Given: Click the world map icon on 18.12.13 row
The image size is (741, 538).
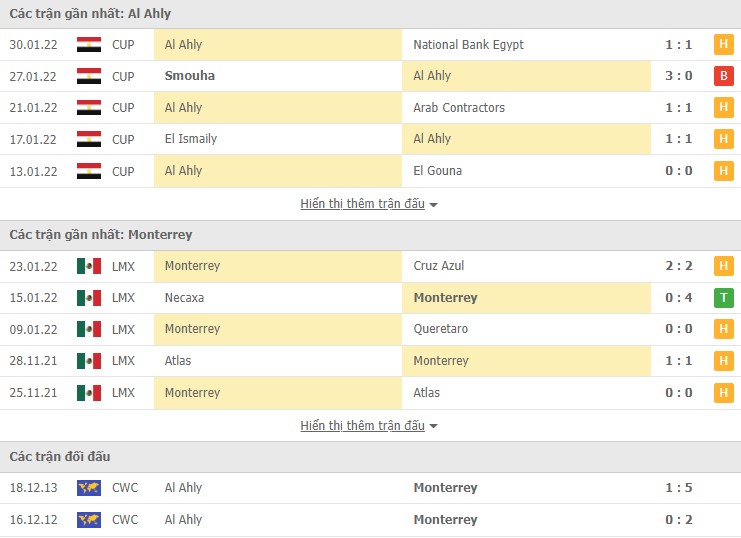Looking at the screenshot, I should (89, 488).
